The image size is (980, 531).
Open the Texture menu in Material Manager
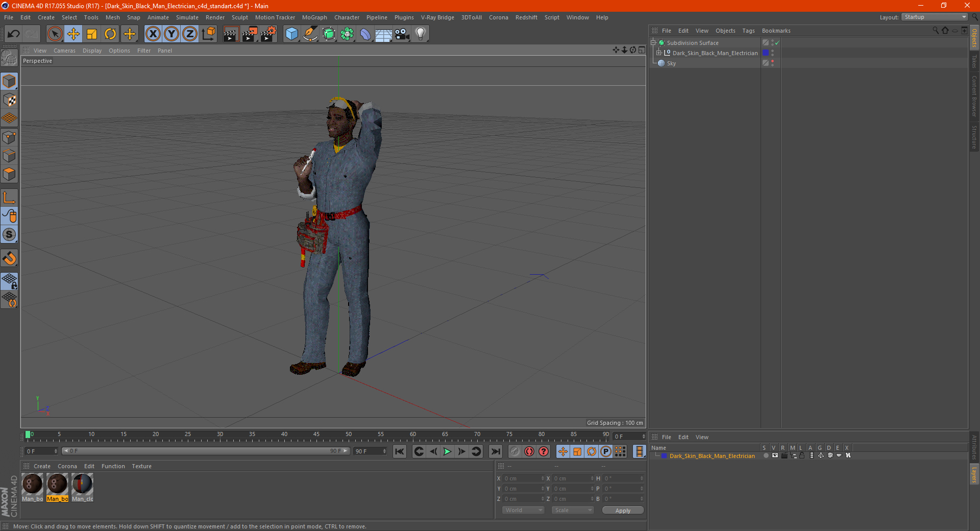pos(141,466)
